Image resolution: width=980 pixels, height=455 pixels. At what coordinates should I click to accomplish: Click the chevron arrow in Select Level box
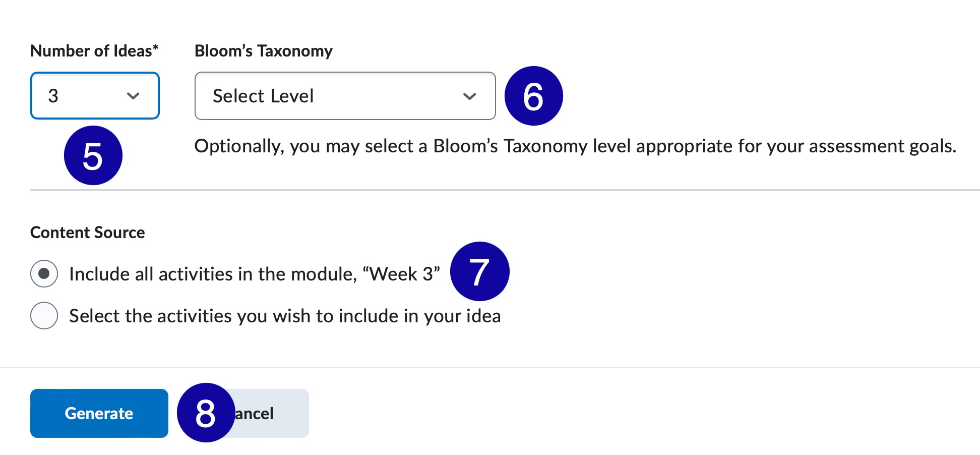pyautogui.click(x=469, y=96)
